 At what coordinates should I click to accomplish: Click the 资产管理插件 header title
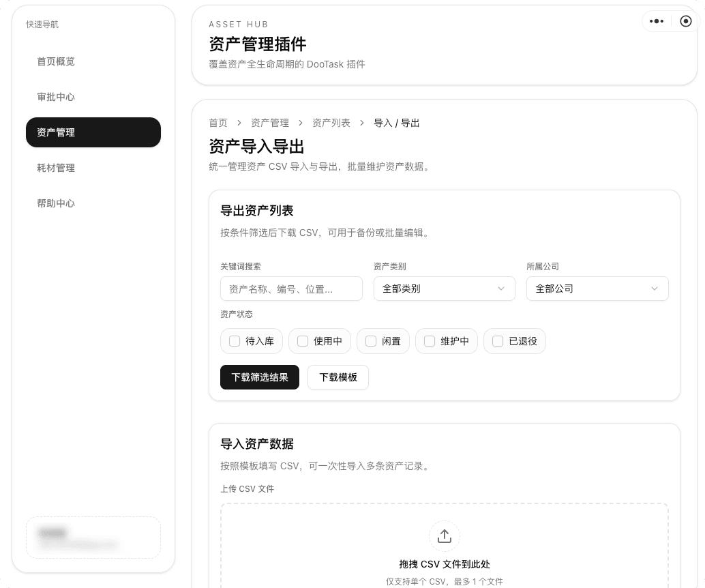tap(258, 44)
